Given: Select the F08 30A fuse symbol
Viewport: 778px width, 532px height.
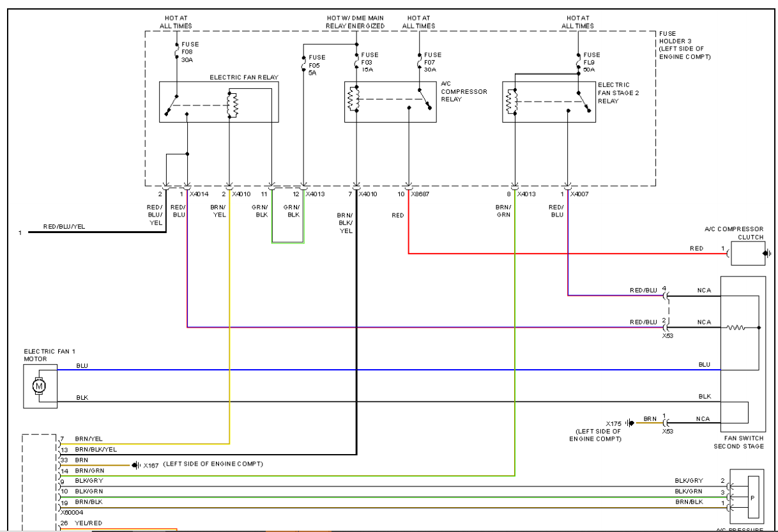Looking at the screenshot, I should (x=176, y=52).
